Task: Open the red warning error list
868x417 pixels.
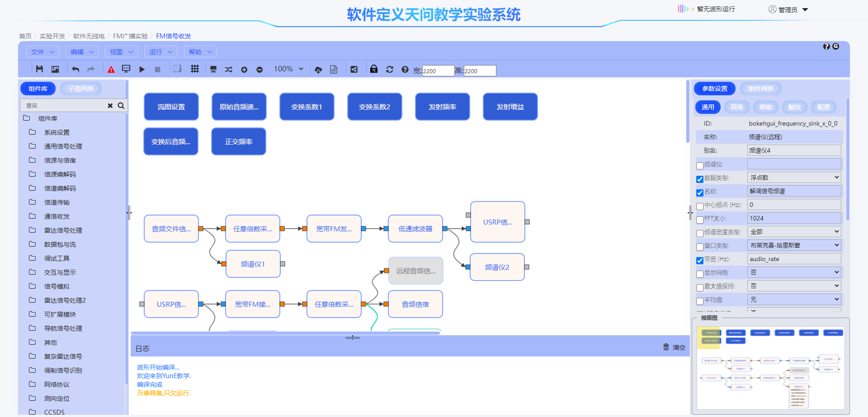Action: point(111,69)
